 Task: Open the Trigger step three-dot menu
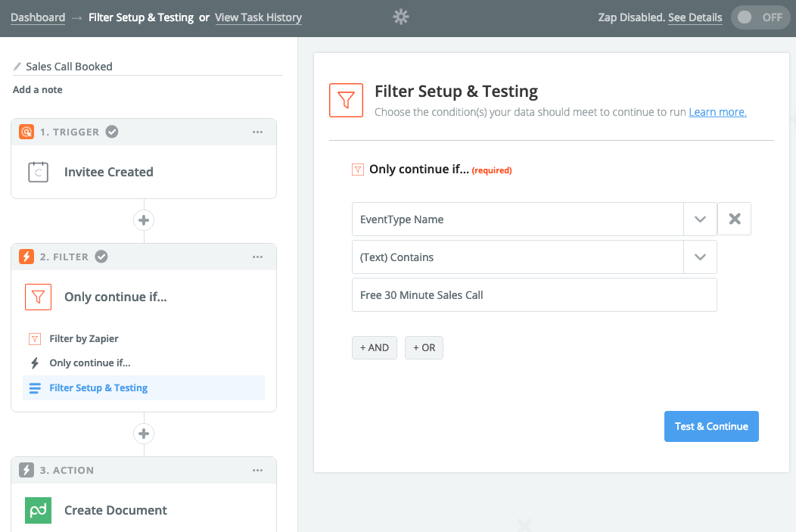click(x=257, y=132)
